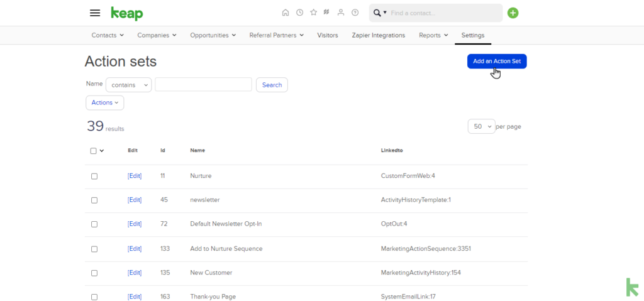The height and width of the screenshot is (301, 644).
Task: Click the Search button
Action: 272,85
